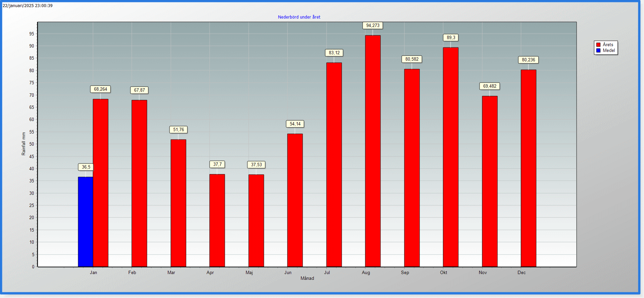Click the Medel legend label

tap(609, 51)
